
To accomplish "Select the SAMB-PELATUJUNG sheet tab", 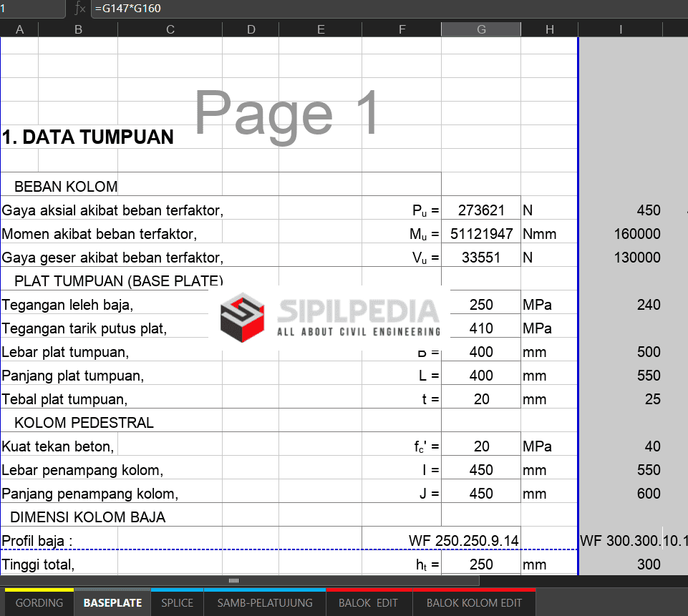I will pyautogui.click(x=265, y=602).
